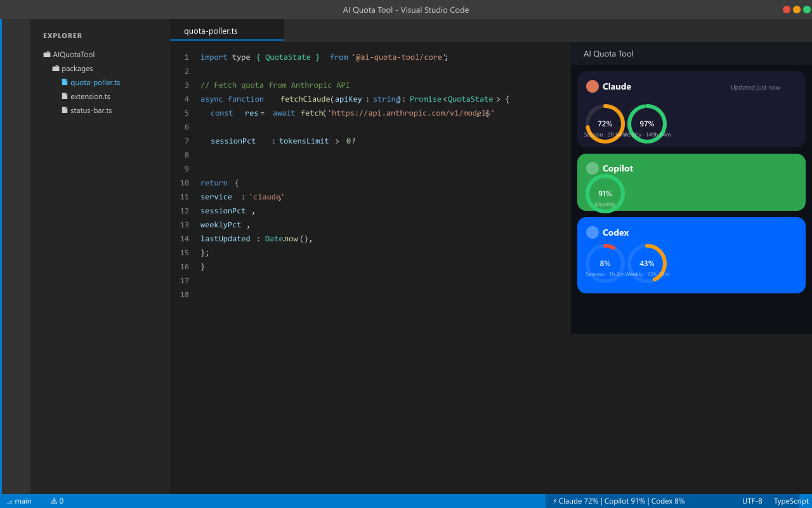Click the Codex service avatar icon
This screenshot has height=508, width=812.
click(x=593, y=232)
